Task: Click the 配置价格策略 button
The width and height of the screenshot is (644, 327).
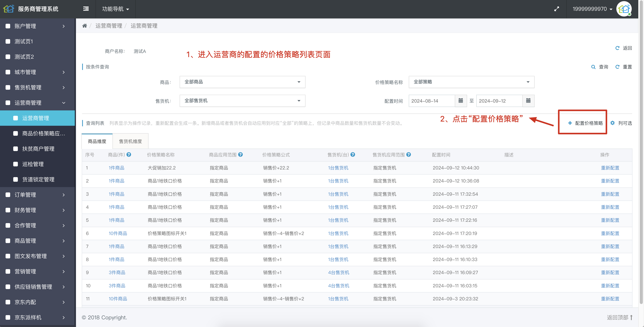Action: (585, 123)
